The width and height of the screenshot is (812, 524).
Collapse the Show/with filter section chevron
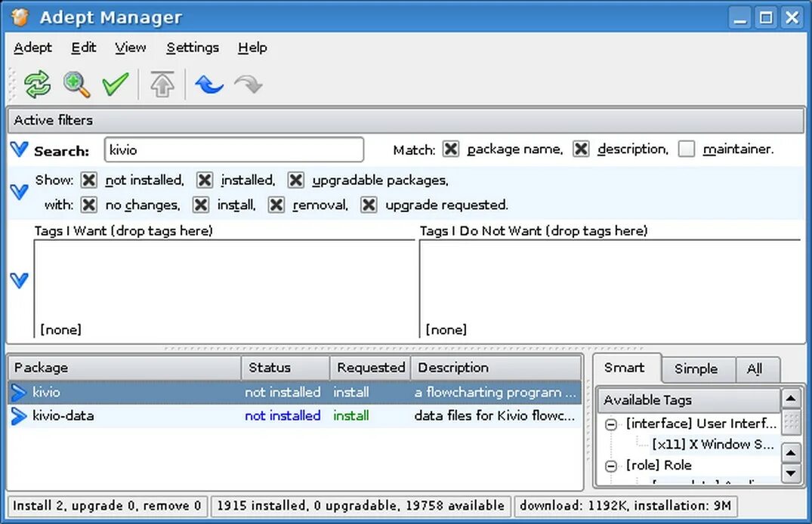pyautogui.click(x=19, y=192)
